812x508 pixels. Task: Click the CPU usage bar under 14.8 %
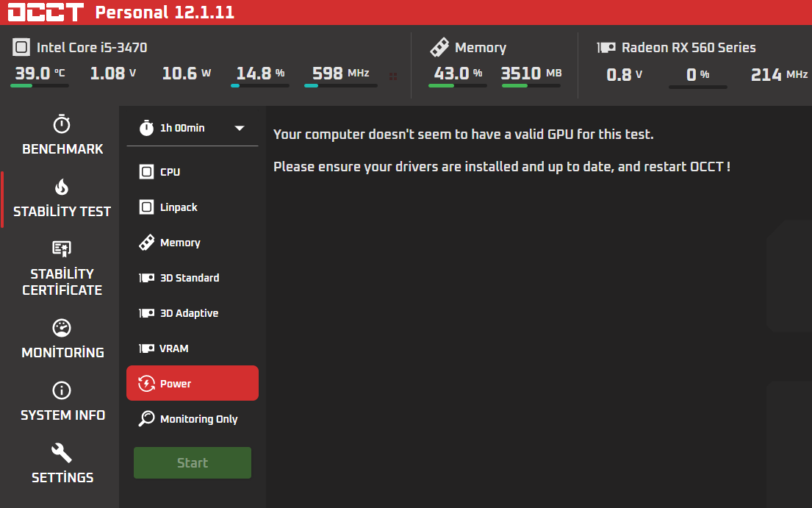(260, 86)
